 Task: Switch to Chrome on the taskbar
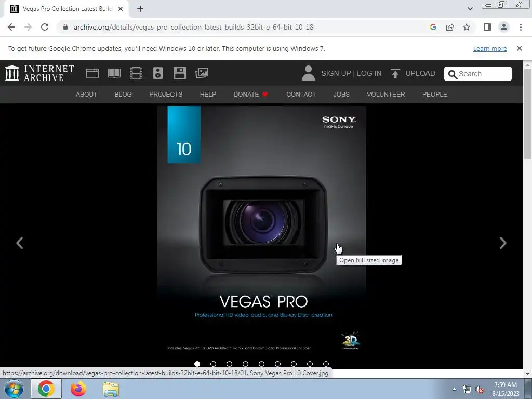pyautogui.click(x=46, y=389)
